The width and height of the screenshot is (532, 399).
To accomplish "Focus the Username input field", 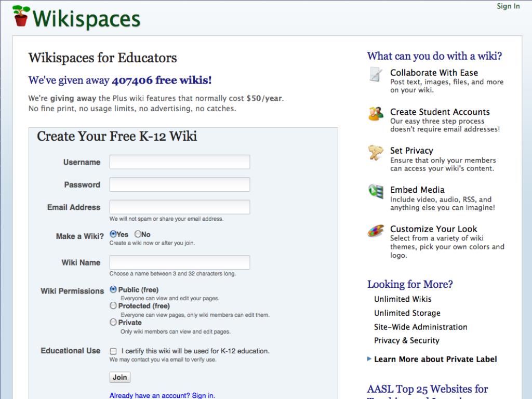I will (180, 162).
